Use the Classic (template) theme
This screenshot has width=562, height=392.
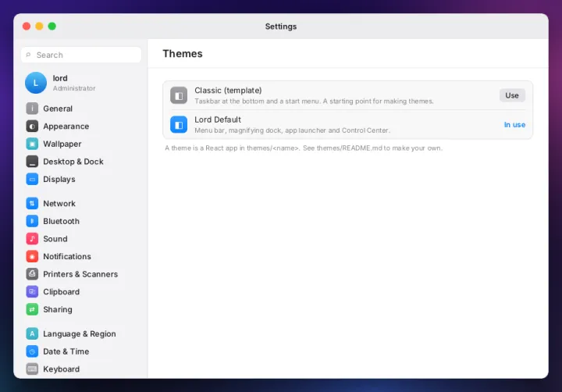(x=512, y=95)
